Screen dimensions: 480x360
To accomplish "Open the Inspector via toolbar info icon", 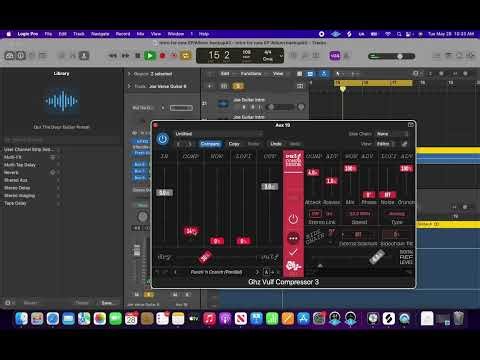I will click(x=21, y=55).
